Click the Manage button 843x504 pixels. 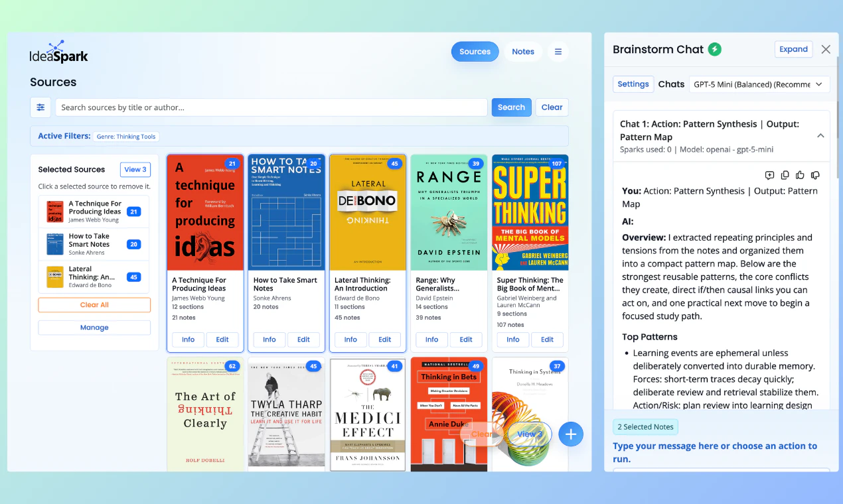[x=94, y=328]
